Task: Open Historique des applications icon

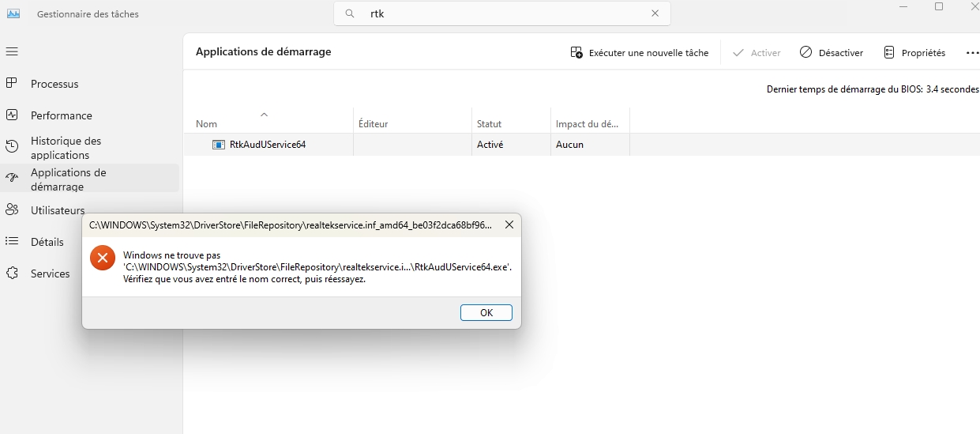Action: click(12, 146)
